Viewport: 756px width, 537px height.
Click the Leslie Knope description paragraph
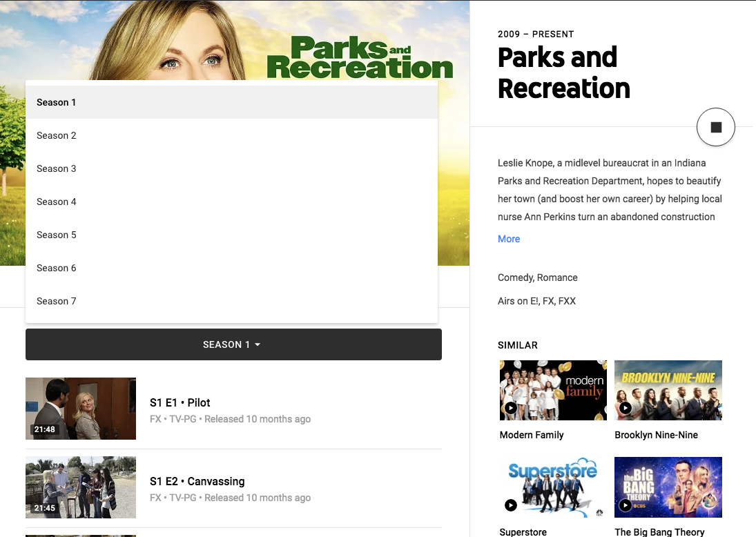(610, 190)
